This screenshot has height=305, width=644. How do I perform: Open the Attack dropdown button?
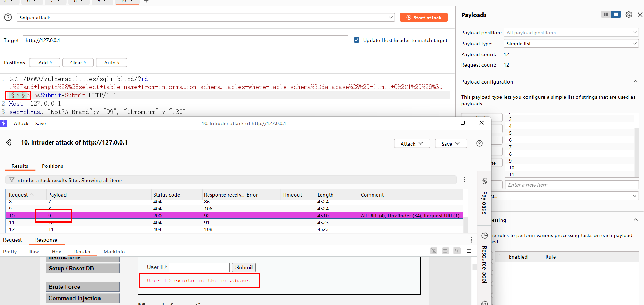412,143
